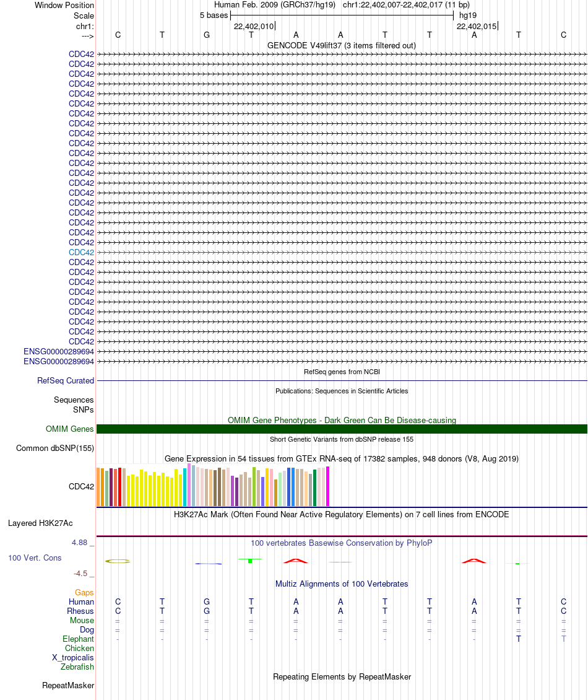Screen dimensions: 588x700
Task: Click the G base in Rhesus alignment row
Action: [x=207, y=611]
